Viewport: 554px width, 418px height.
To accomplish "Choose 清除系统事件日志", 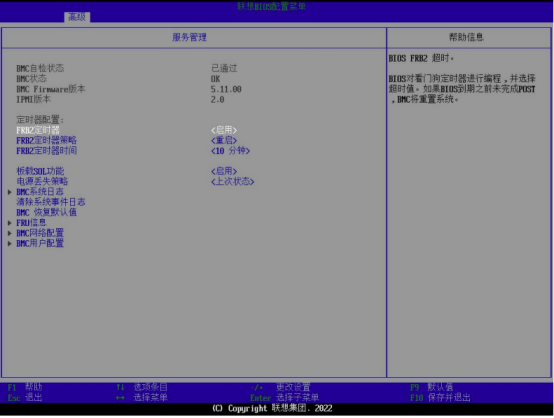I will click(51, 202).
